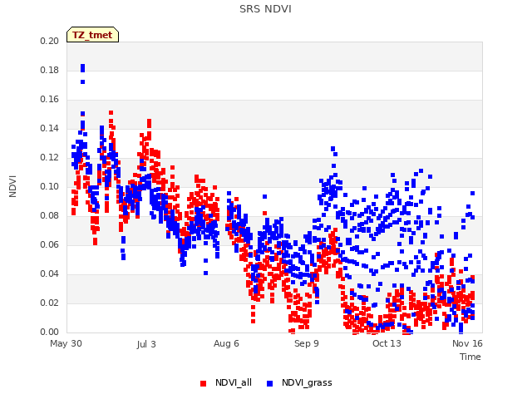The image size is (532, 399).
Task: Click the red NDVI_all legend swatch
Action: (203, 383)
